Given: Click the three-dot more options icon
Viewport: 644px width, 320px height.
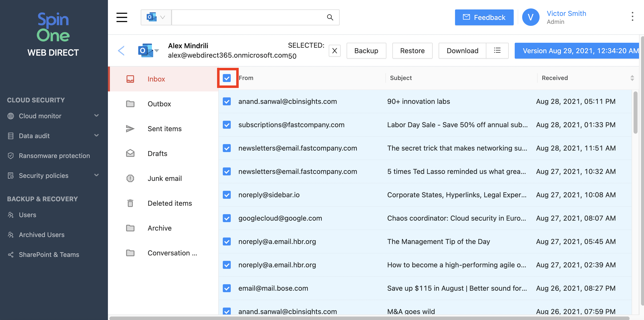Looking at the screenshot, I should 632,16.
